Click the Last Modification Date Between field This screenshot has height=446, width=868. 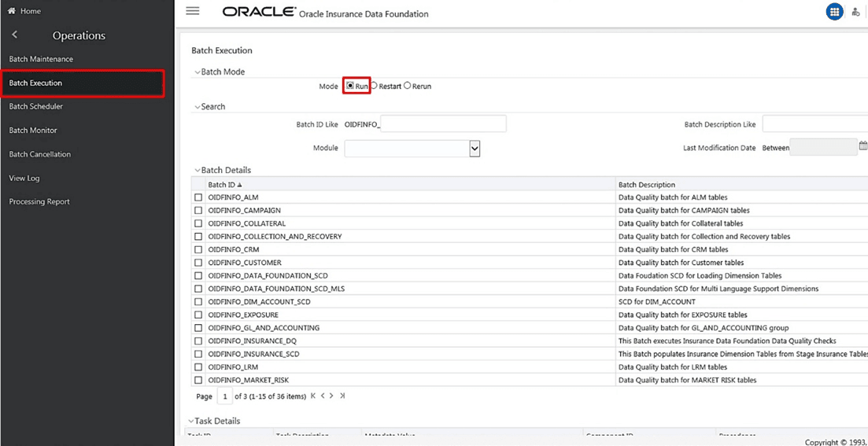[823, 146]
